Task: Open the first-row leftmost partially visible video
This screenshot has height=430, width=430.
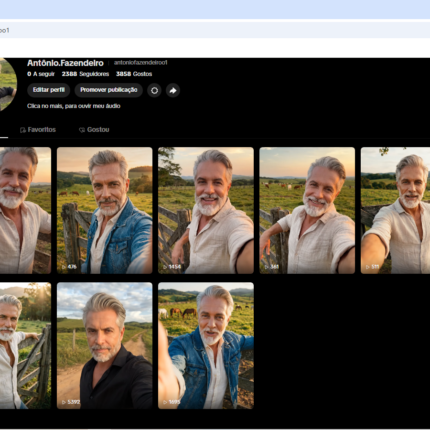Action: [x=25, y=210]
